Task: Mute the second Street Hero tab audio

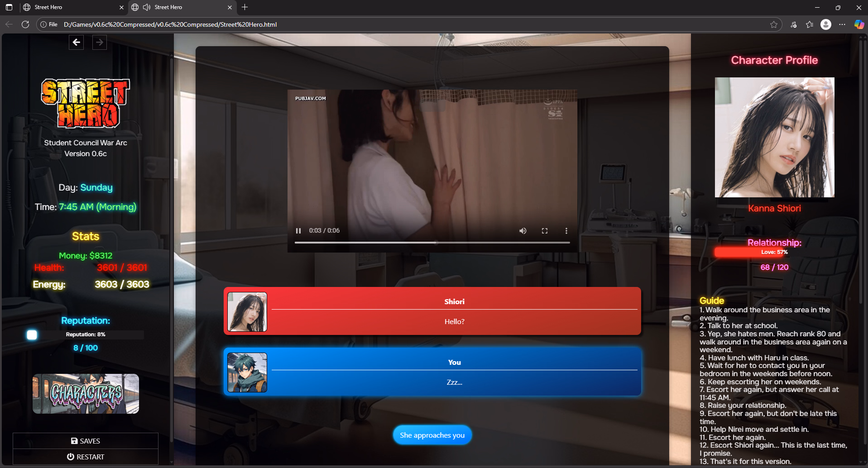Action: click(x=147, y=7)
